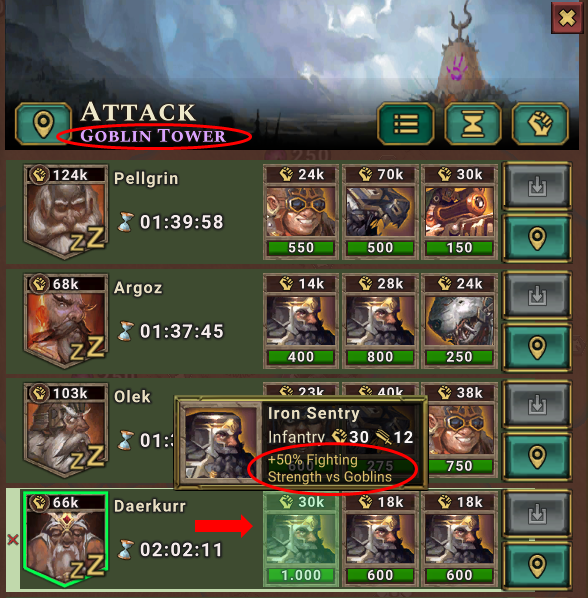The width and height of the screenshot is (588, 598).
Task: Click Olek's 38k unit with 750 troops
Action: (459, 430)
